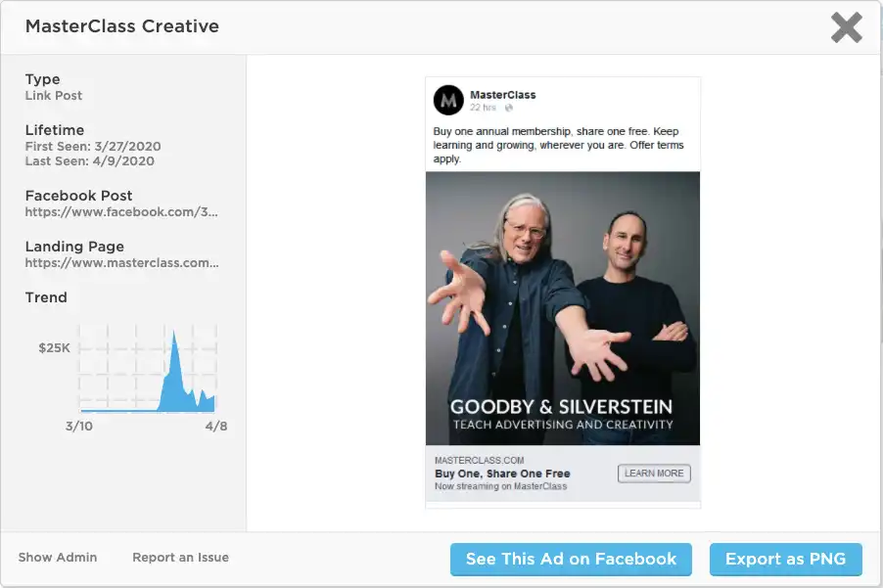Click Buy One, Share One Free headline
The width and height of the screenshot is (883, 588).
502,474
